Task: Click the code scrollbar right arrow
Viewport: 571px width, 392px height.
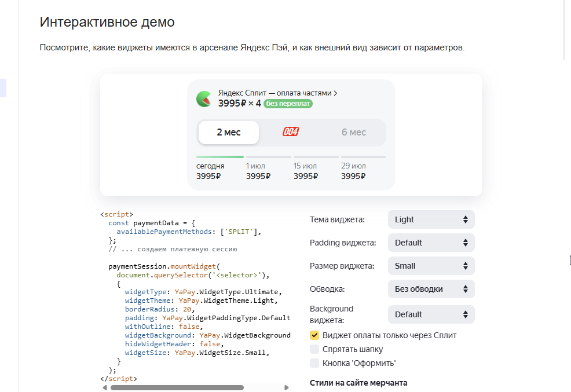Action: coord(287,387)
